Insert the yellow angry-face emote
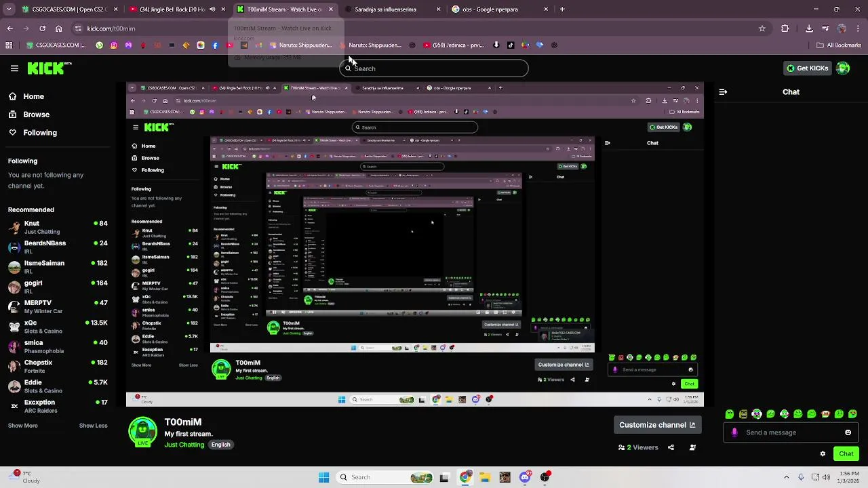The height and width of the screenshot is (488, 868). click(x=743, y=413)
